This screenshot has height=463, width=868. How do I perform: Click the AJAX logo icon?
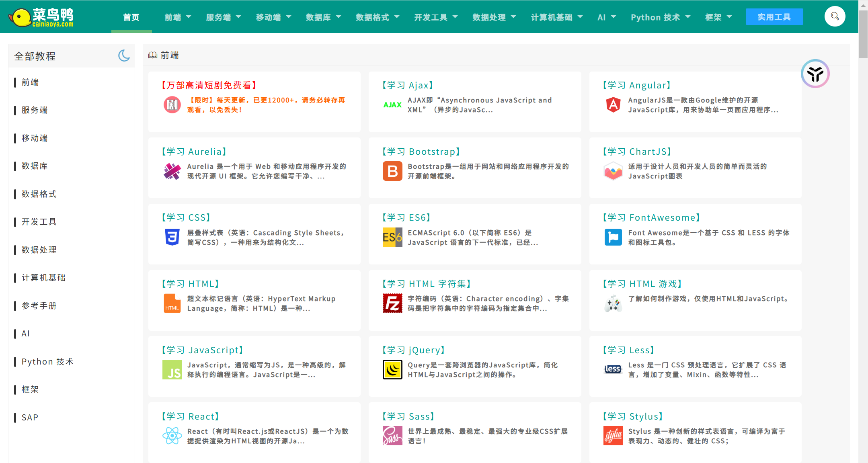pos(392,105)
